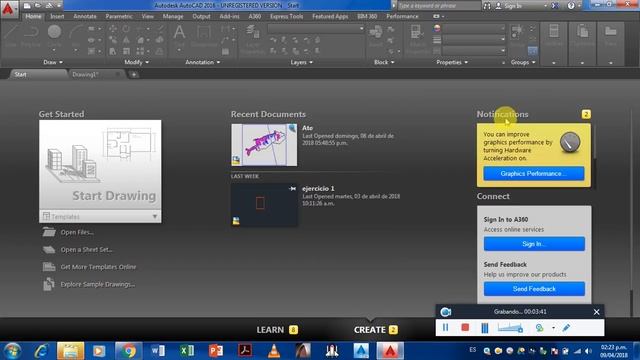640x360 pixels.
Task: Click the webcam icon in recorder toolbar
Action: tap(540, 328)
